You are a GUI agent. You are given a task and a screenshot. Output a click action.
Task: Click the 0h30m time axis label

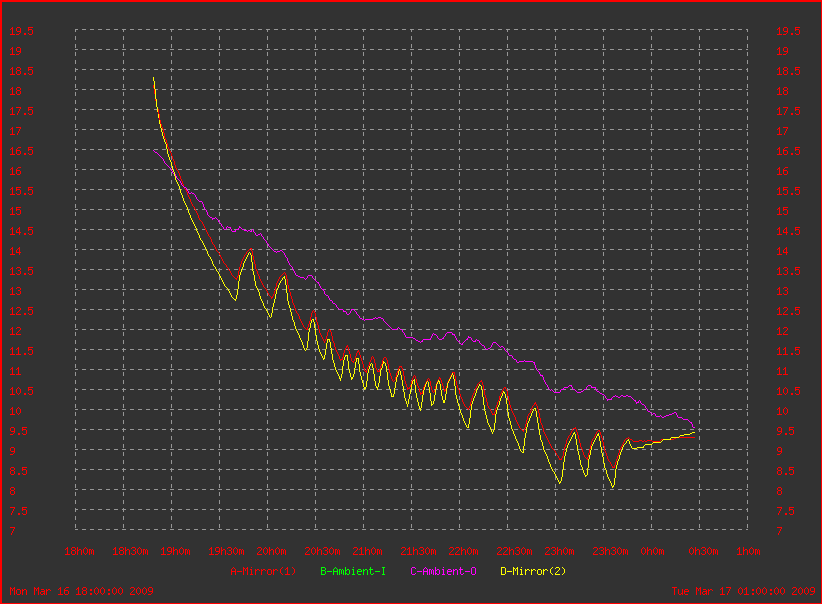pos(703,551)
